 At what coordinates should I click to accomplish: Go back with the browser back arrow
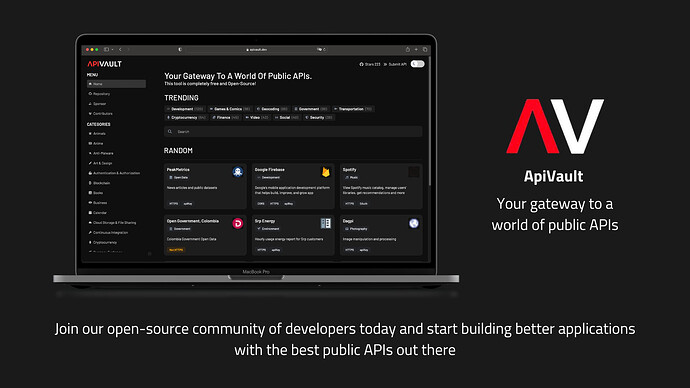[120, 50]
